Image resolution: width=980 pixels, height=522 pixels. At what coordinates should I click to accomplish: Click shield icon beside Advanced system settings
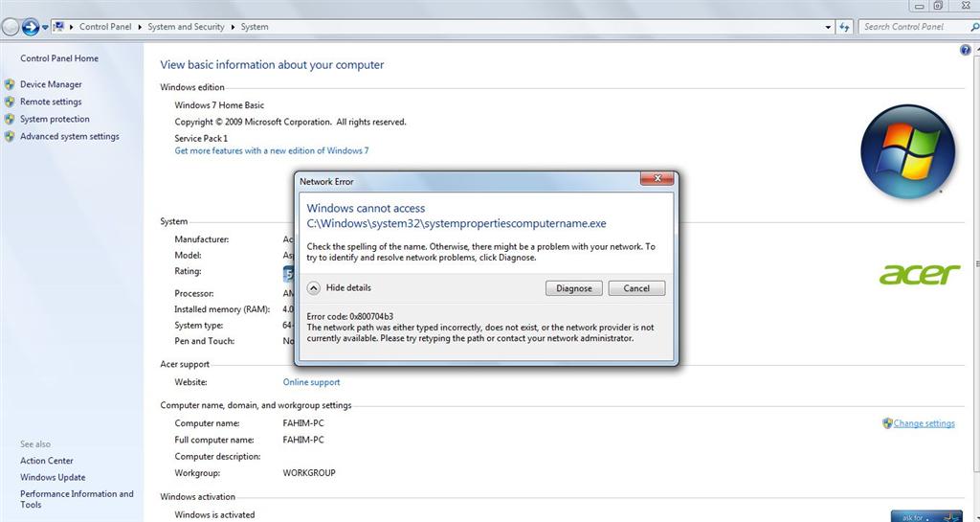point(10,136)
